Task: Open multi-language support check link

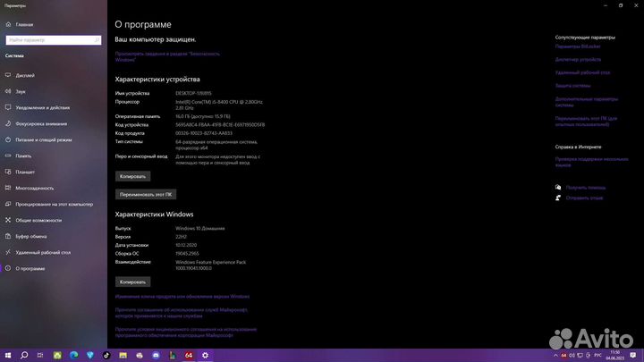Action: (591, 162)
